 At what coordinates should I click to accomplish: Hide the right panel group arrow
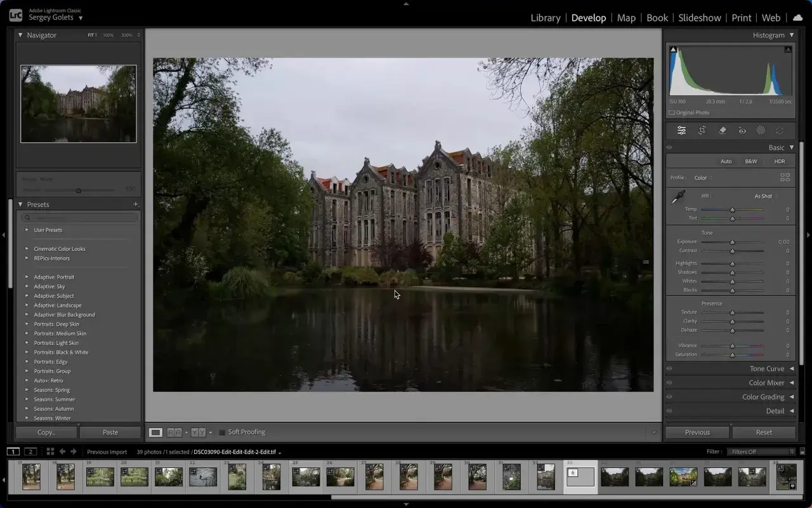[808, 235]
